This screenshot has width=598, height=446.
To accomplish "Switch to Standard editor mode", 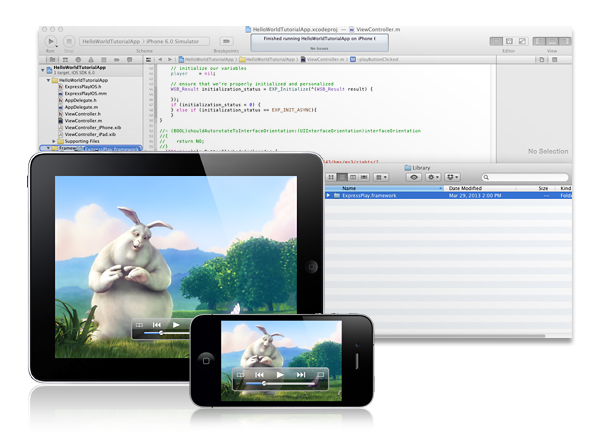I will 496,41.
